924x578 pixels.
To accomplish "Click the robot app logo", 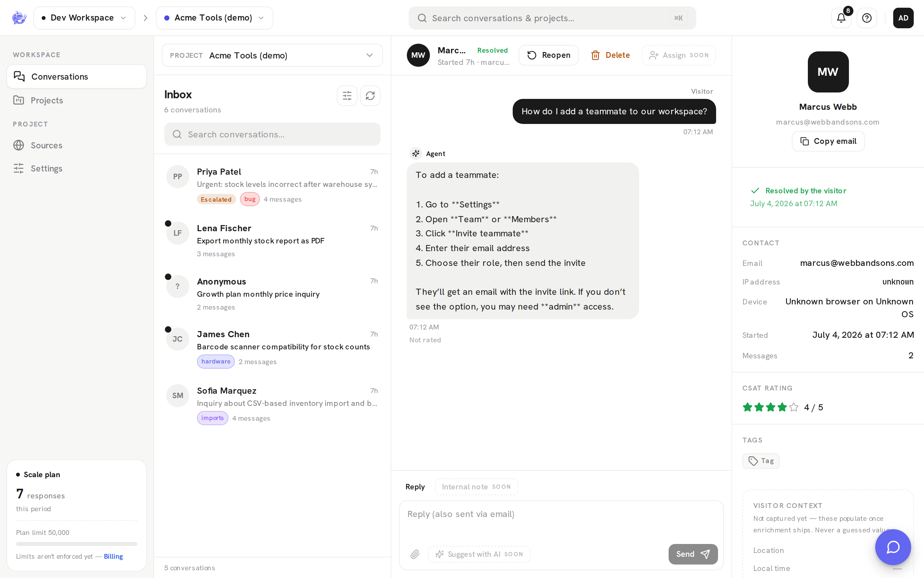I will (x=19, y=18).
